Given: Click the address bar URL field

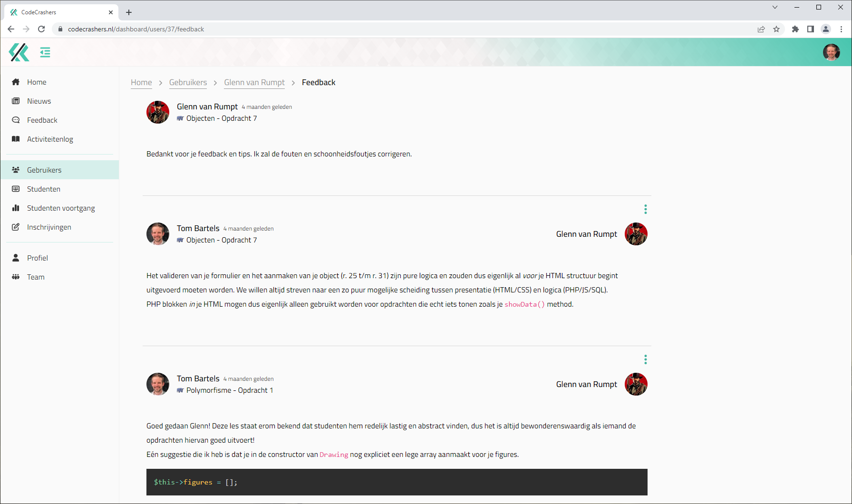Looking at the screenshot, I should click(333, 29).
